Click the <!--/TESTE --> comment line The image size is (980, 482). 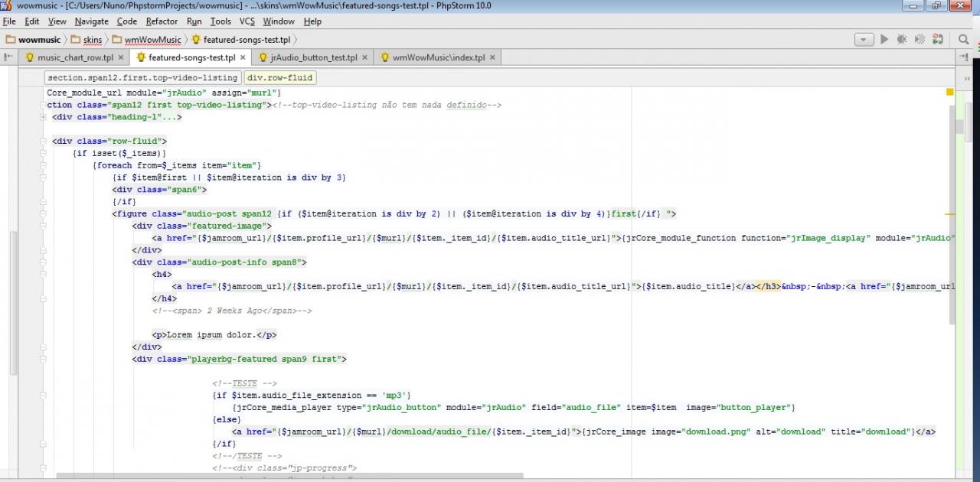pos(247,456)
